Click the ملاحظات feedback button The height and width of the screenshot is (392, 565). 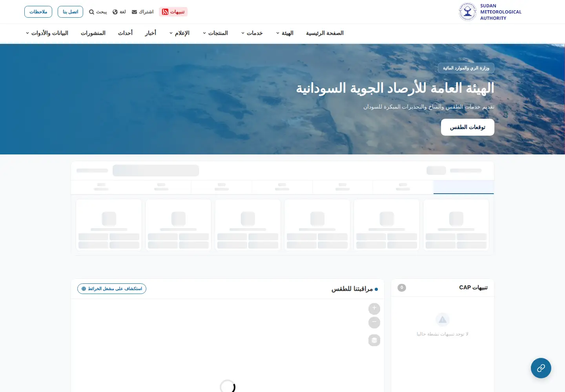38,12
